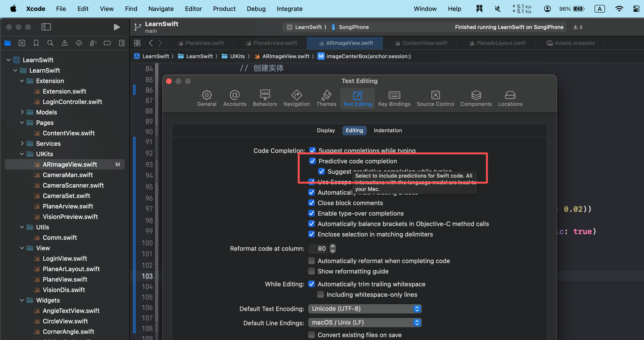Open the Key Bindings settings pane

click(x=394, y=98)
